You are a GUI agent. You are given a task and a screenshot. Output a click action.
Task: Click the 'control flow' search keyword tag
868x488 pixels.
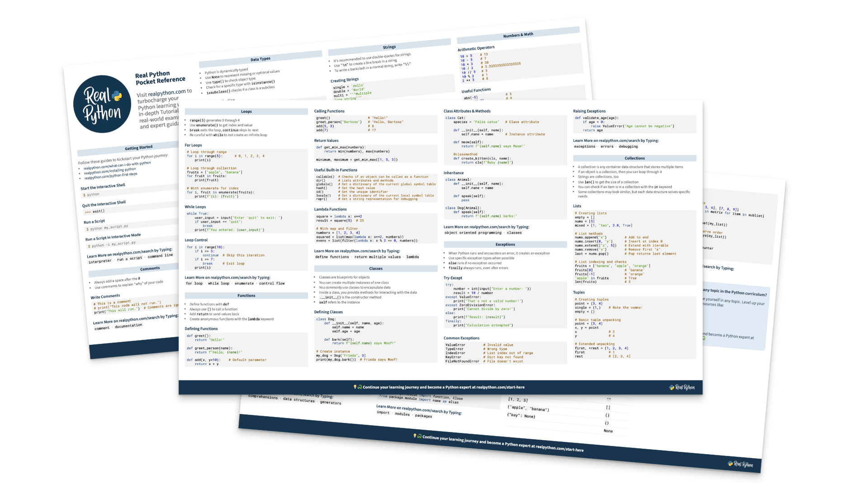pyautogui.click(x=272, y=283)
